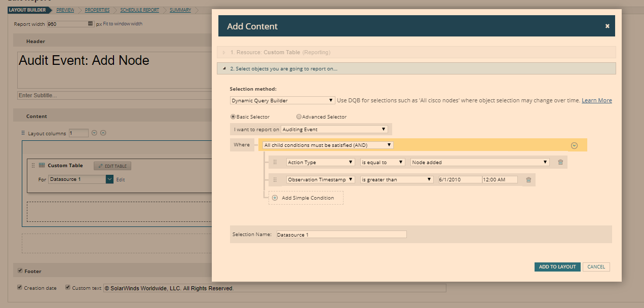Click Add Simple Condition

[x=306, y=198]
